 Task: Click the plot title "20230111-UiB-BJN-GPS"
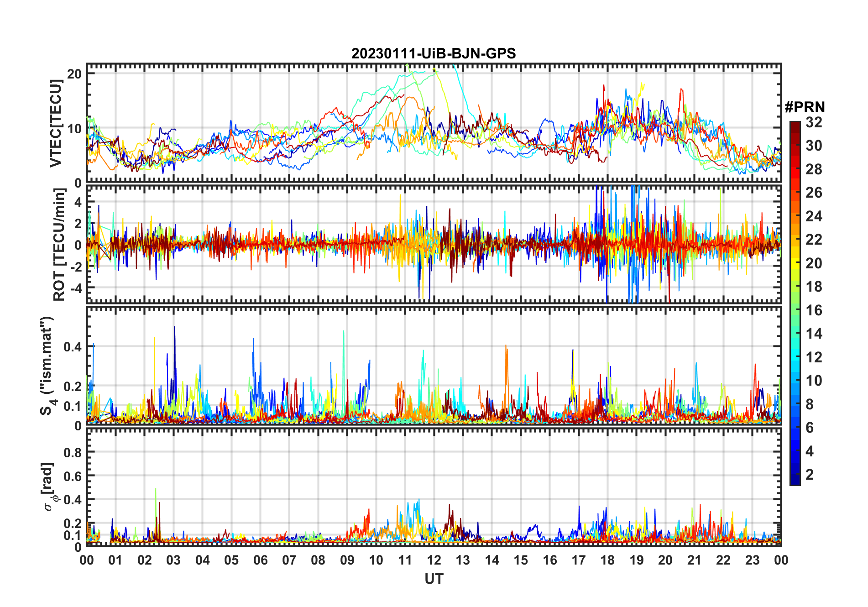coord(434,54)
